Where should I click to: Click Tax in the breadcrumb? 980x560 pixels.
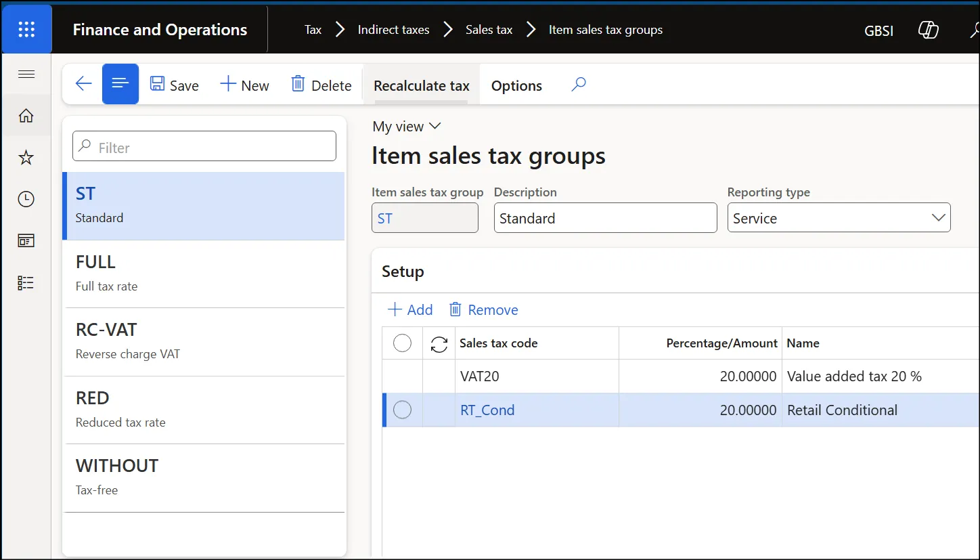[x=313, y=30]
